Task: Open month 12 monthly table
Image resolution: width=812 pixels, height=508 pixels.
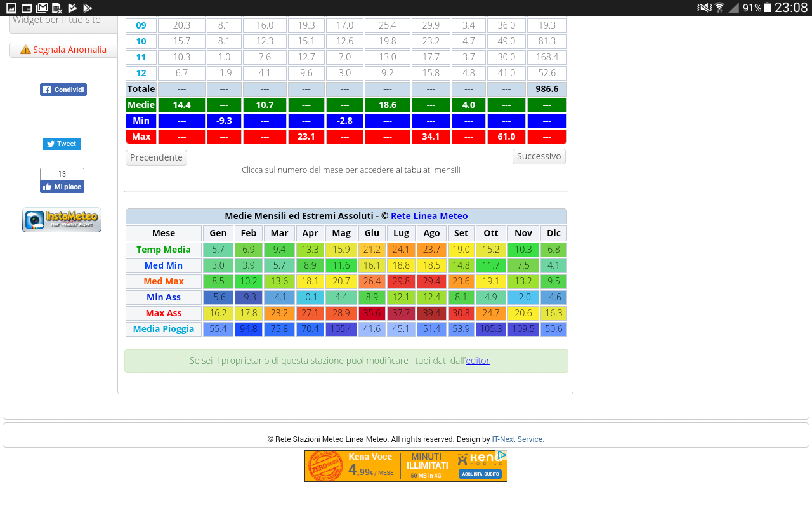Action: [141, 73]
